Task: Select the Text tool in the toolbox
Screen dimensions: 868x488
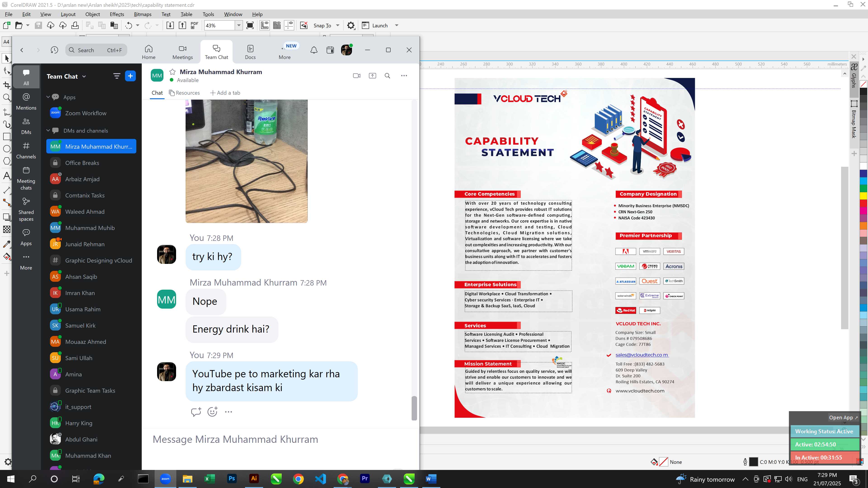Action: 7,176
